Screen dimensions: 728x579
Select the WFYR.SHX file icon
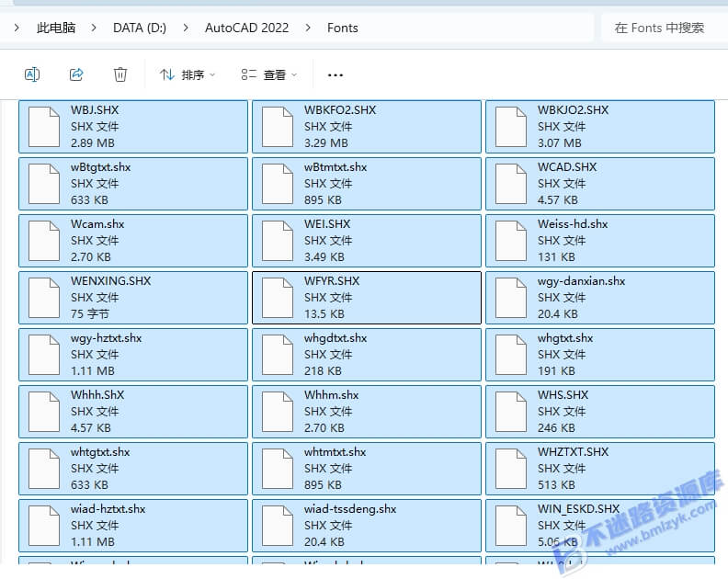[278, 298]
